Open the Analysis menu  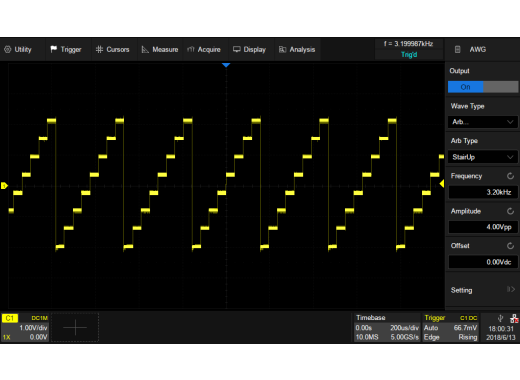point(297,49)
